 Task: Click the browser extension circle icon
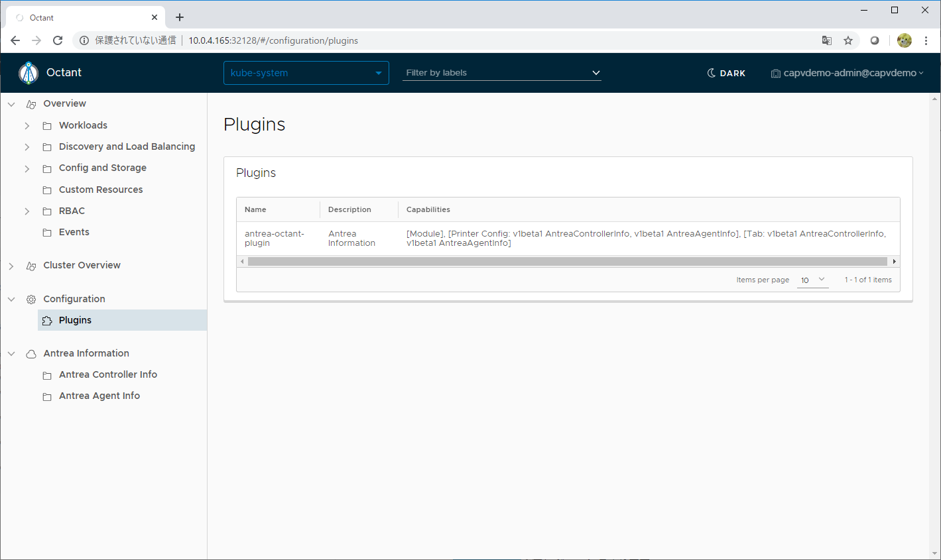tap(875, 40)
